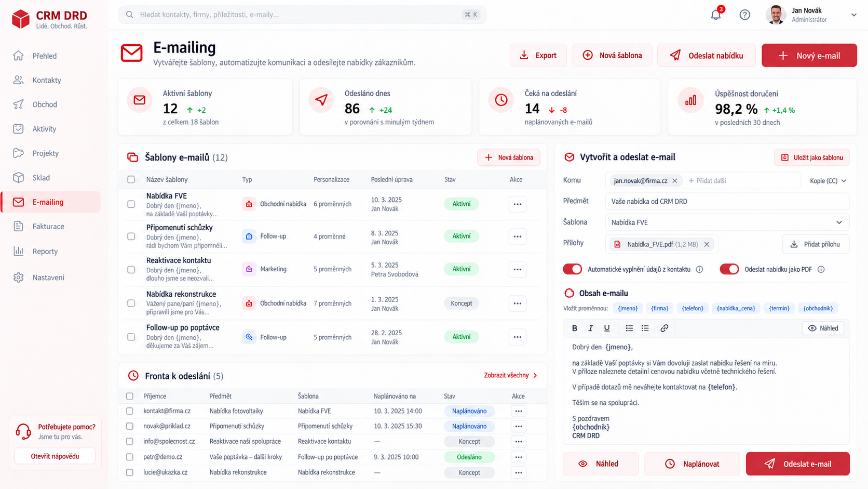Click Uložit jako šablonu button
This screenshot has height=489, width=868.
pos(812,157)
